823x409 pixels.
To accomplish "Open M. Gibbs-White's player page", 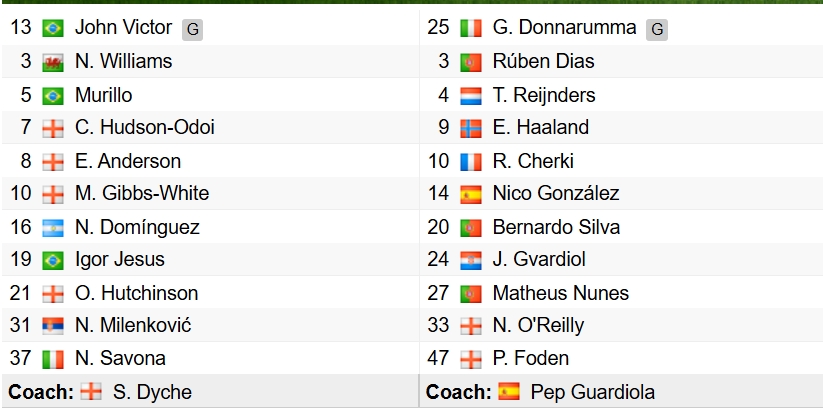I will click(141, 194).
